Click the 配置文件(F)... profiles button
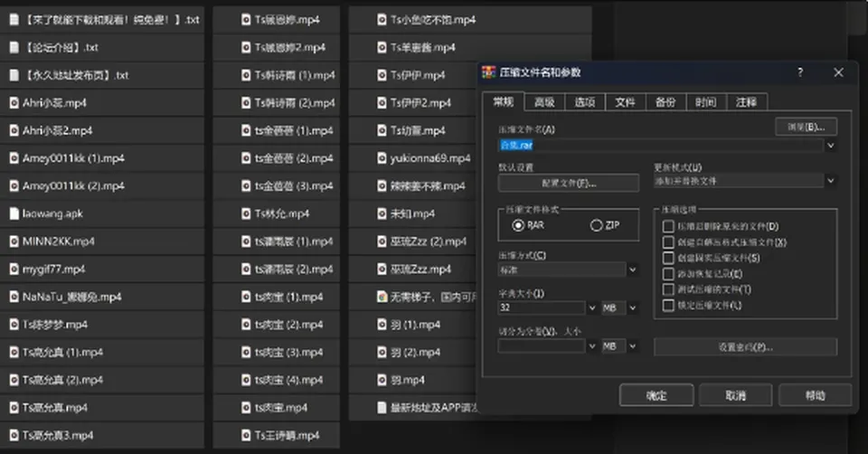Image resolution: width=868 pixels, height=454 pixels. click(569, 184)
